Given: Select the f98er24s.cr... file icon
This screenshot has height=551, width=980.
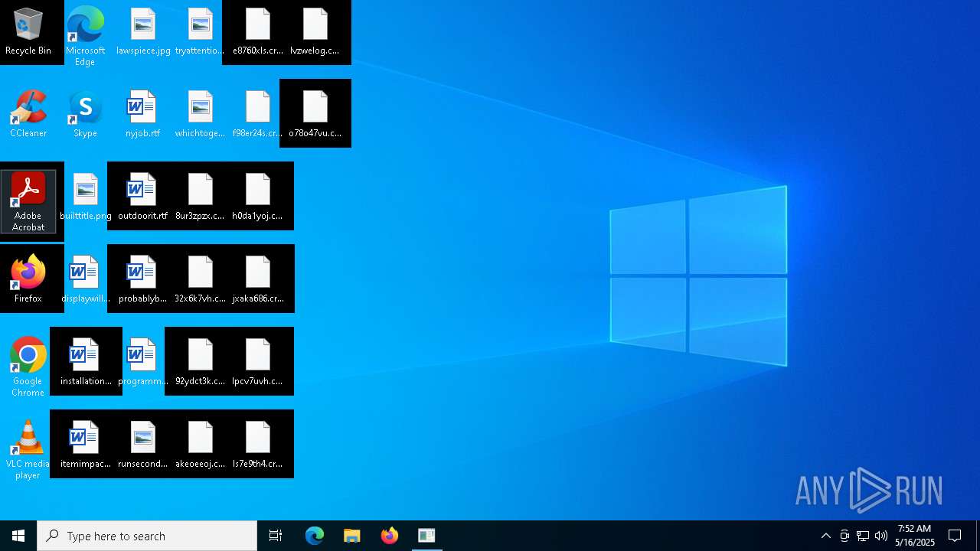Looking at the screenshot, I should tap(258, 115).
